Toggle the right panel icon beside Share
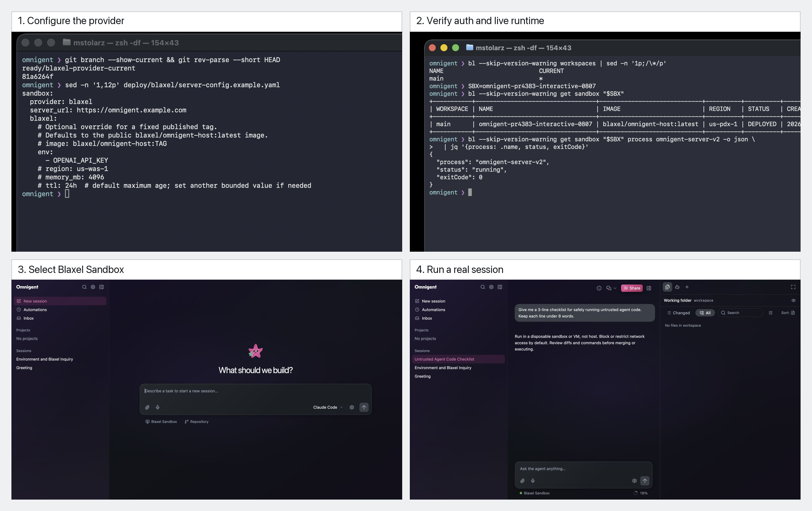812x511 pixels. pos(649,288)
